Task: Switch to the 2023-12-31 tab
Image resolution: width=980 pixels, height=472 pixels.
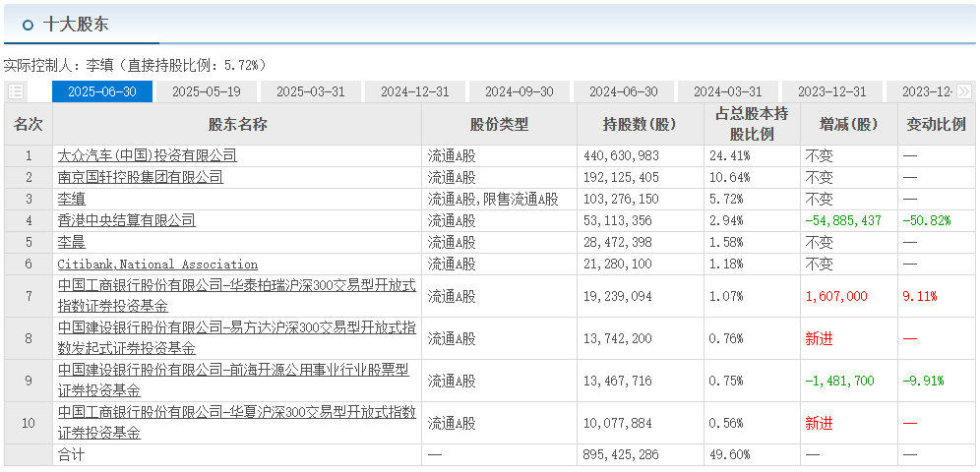Action: [x=831, y=91]
